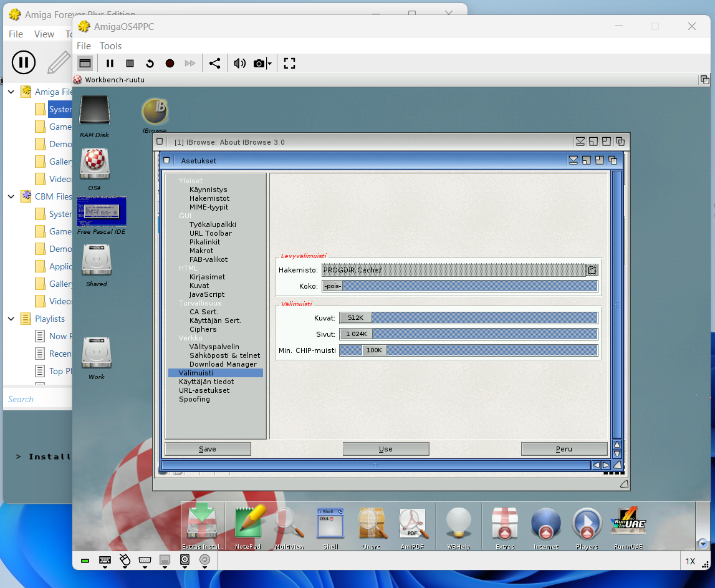Select MIME-tyypit in the settings list
The height and width of the screenshot is (588, 715).
[209, 207]
